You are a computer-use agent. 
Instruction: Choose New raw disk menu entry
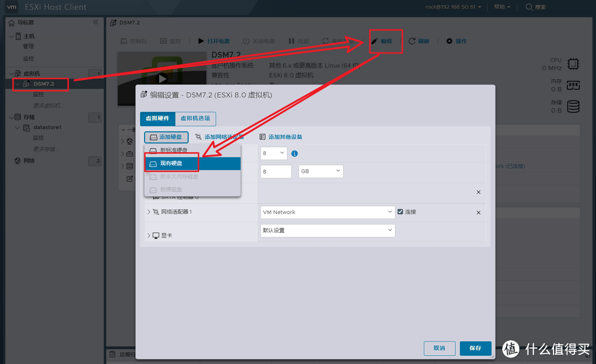point(193,189)
